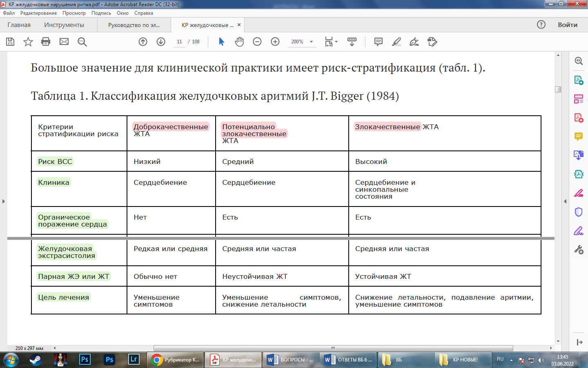Open scrolling mode keyboard-arrow icon
Screen dimensions: 588x368
[x=352, y=42]
